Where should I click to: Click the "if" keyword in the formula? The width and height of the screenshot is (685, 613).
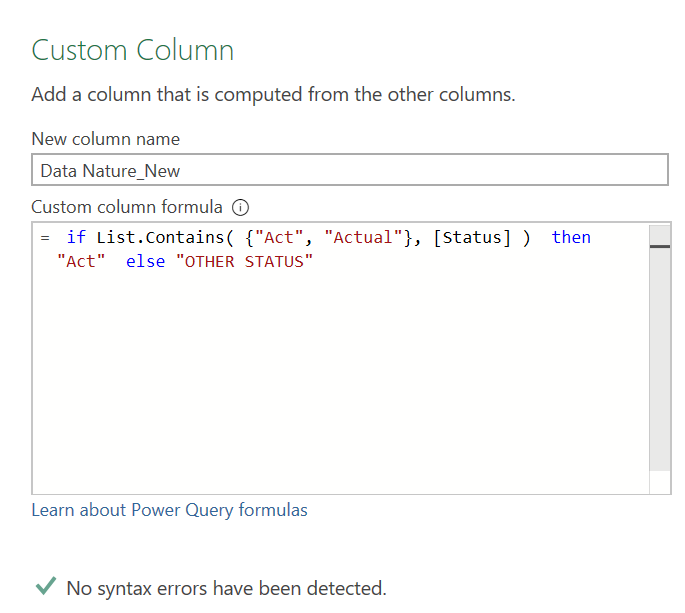pos(76,238)
